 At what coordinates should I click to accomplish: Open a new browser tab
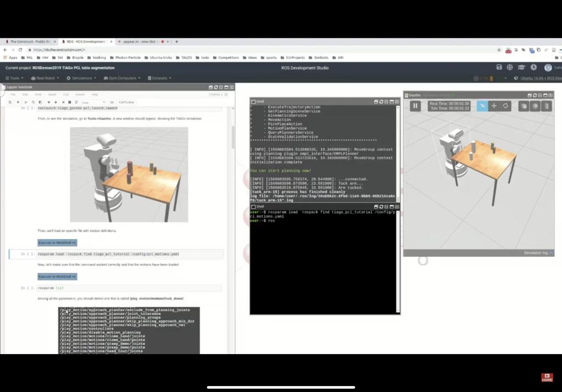point(176,42)
